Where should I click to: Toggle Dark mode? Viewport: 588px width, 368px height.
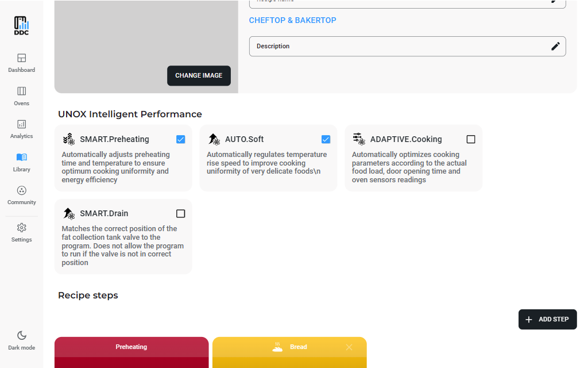21,340
